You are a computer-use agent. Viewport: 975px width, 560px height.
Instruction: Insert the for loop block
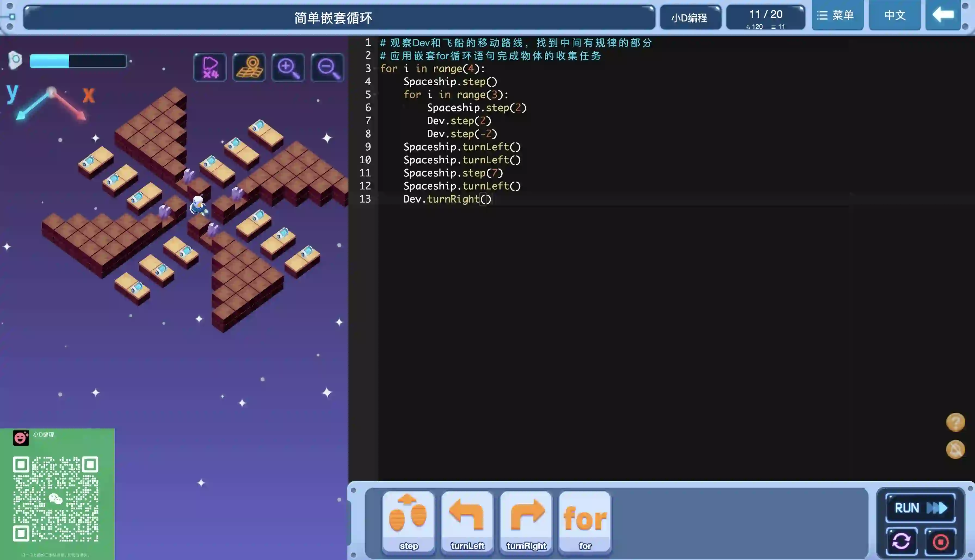pos(585,521)
